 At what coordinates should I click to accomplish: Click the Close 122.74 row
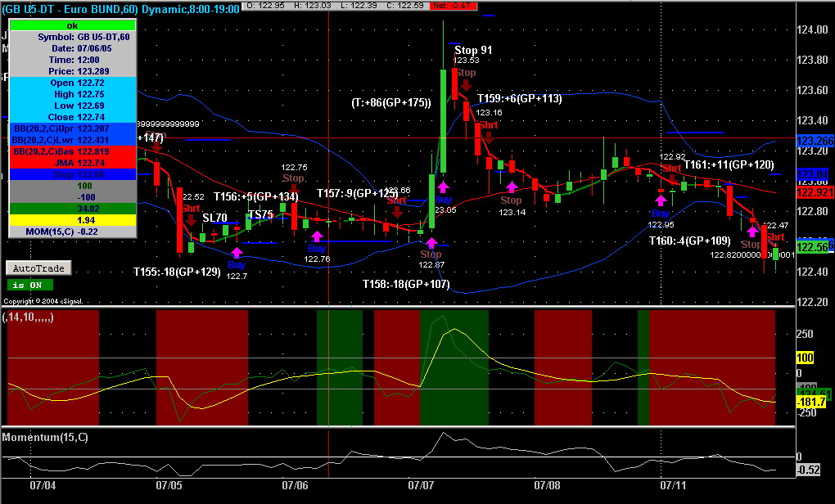[x=72, y=117]
